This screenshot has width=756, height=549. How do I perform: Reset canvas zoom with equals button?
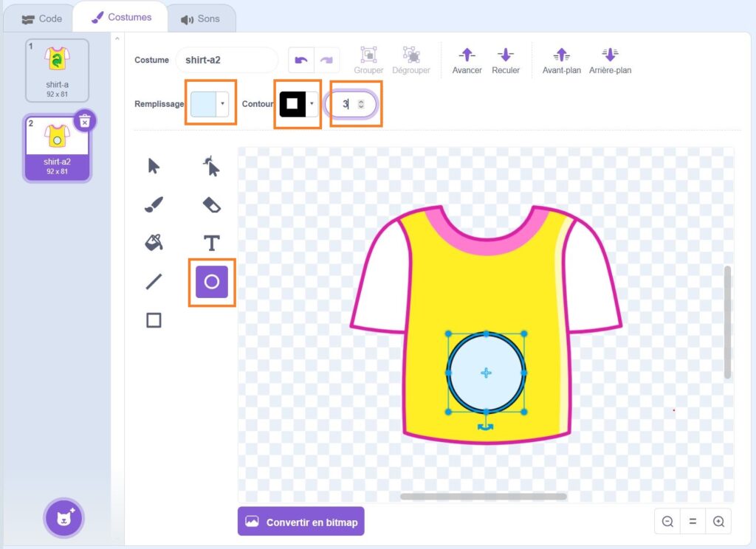click(693, 522)
